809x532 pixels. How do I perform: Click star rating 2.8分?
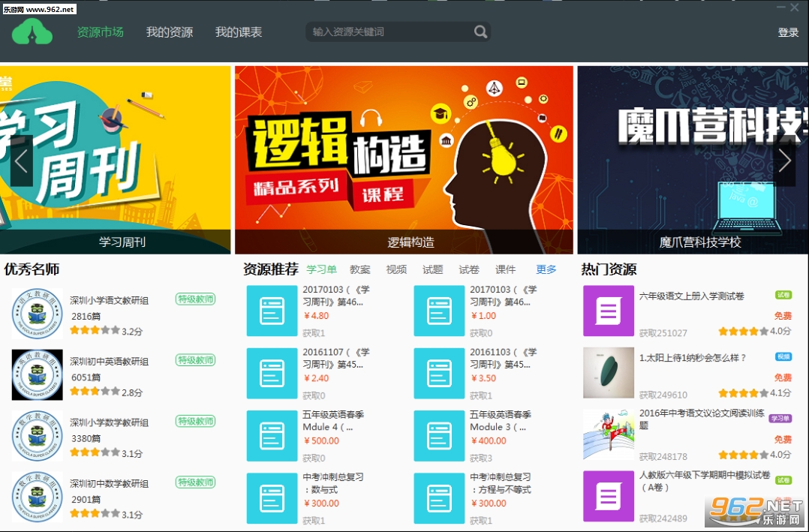[107, 392]
